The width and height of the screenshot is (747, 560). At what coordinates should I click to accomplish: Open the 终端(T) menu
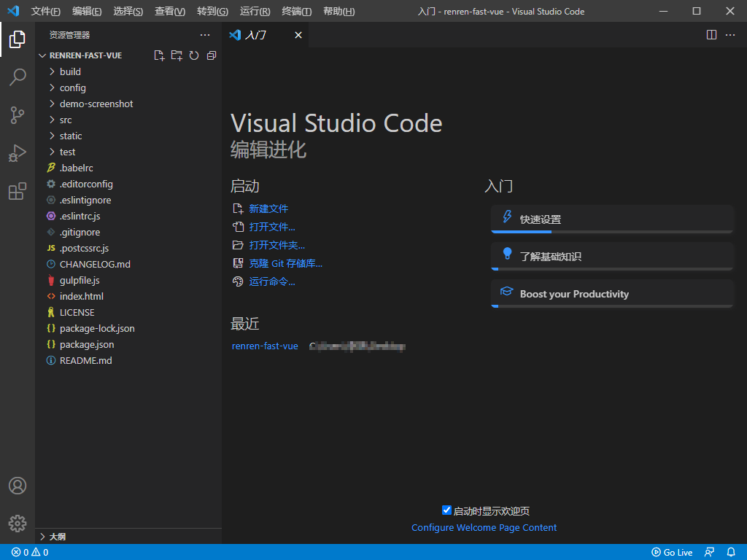pos(297,11)
